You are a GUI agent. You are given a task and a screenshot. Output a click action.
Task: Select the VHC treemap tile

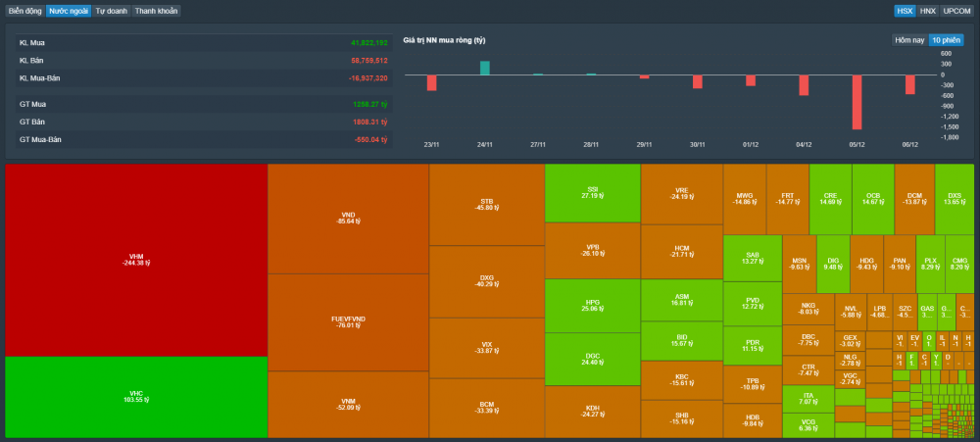click(x=136, y=397)
